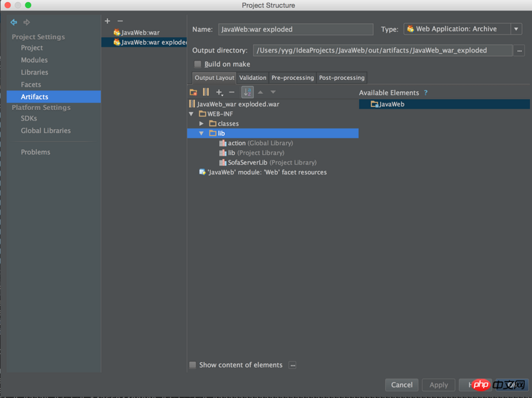Image resolution: width=532 pixels, height=398 pixels.
Task: Click the artifact Name field
Action: pos(295,29)
